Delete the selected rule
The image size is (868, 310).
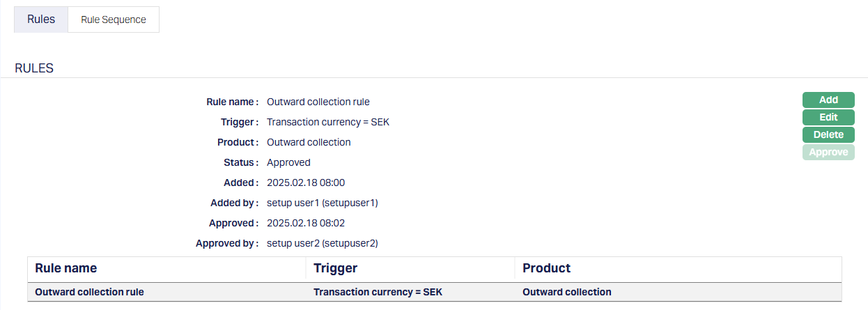point(828,134)
